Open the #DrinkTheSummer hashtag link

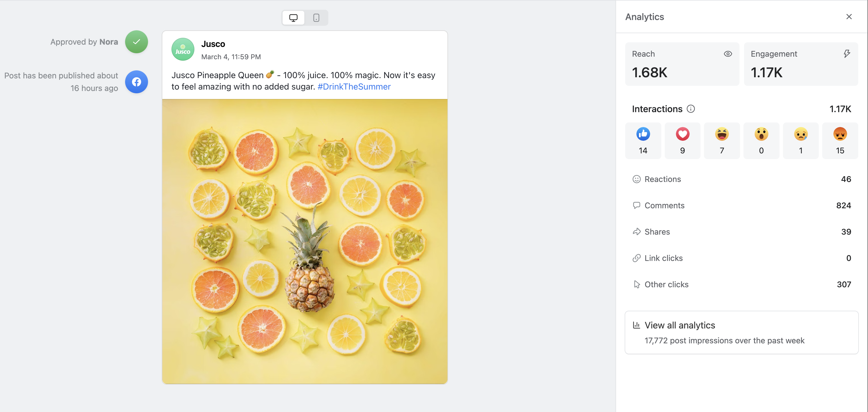[354, 87]
